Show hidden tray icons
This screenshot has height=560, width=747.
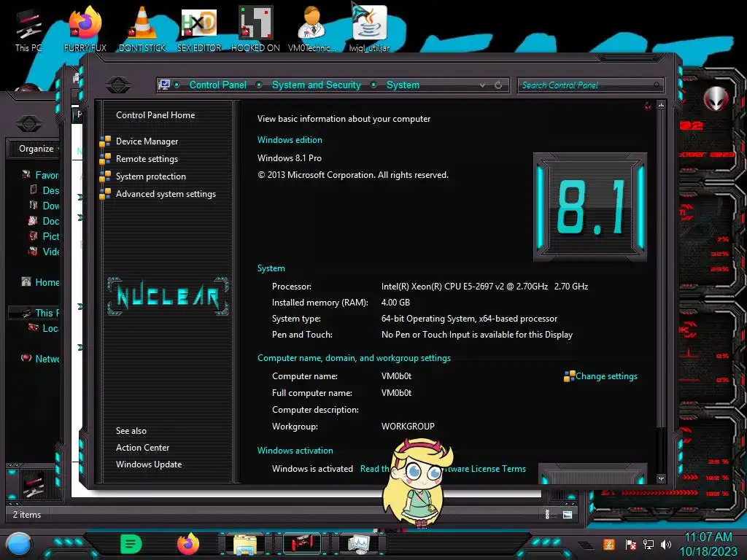587,544
